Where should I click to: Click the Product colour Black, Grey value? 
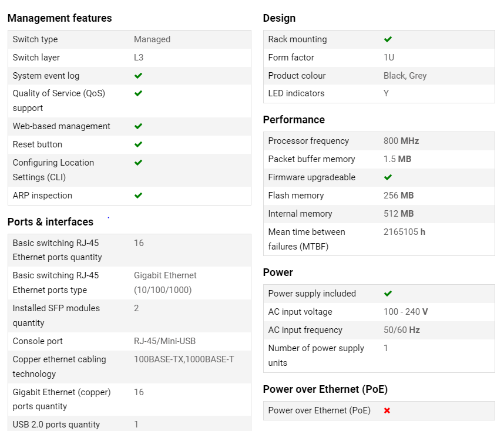405,76
